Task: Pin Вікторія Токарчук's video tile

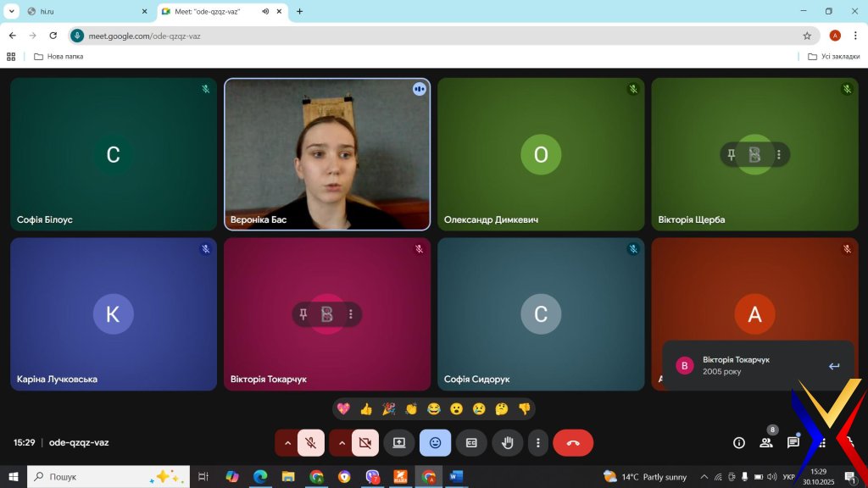Action: [x=303, y=314]
